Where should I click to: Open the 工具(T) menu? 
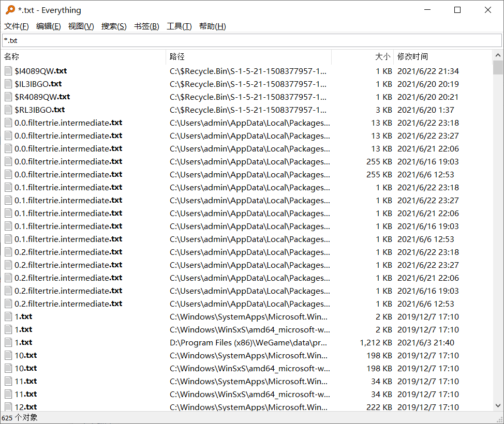[x=179, y=26]
